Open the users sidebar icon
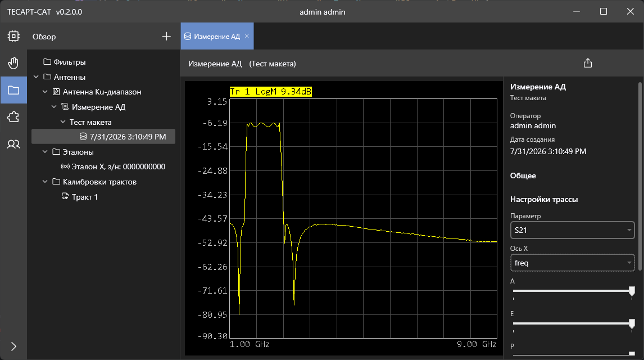Viewport: 644px width, 360px height. point(13,144)
